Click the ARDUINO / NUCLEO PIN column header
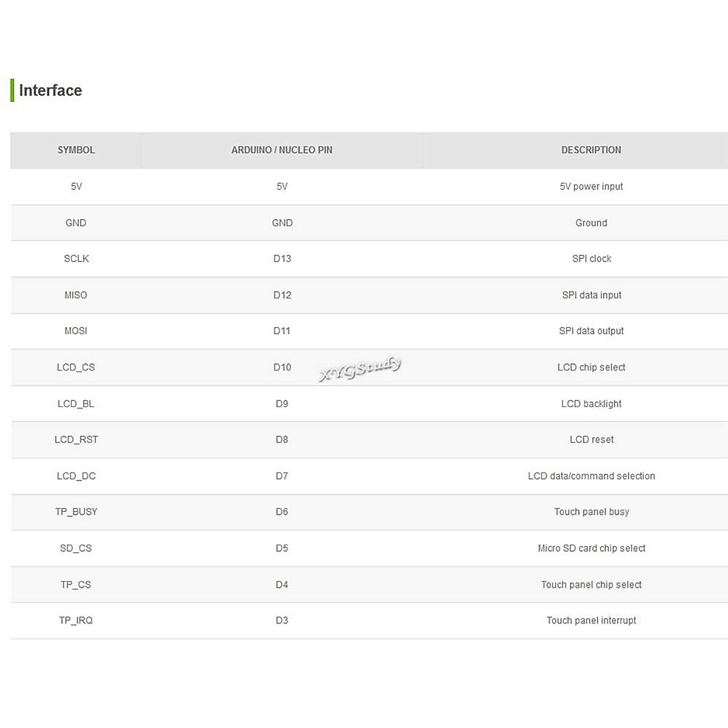Viewport: 728px width, 728px height. 281,150
